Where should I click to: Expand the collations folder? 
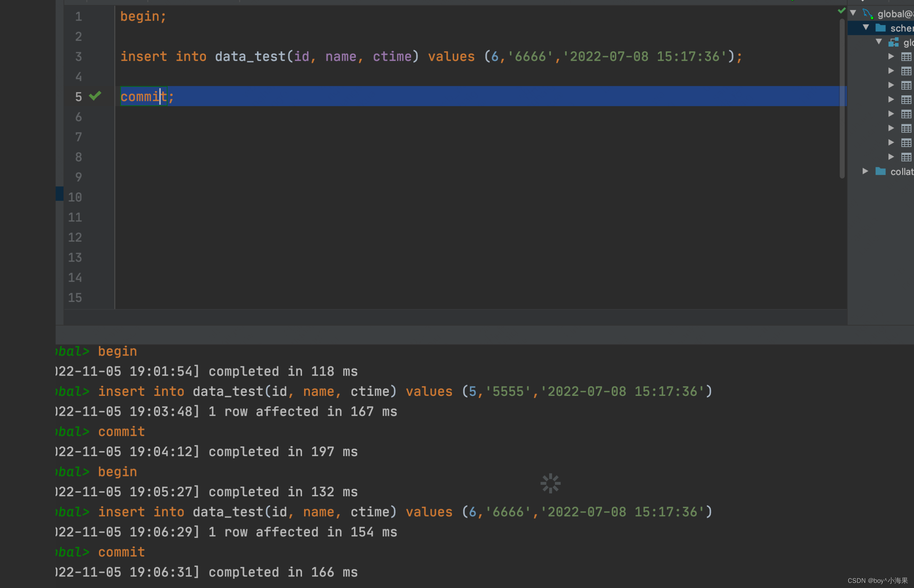click(x=865, y=171)
